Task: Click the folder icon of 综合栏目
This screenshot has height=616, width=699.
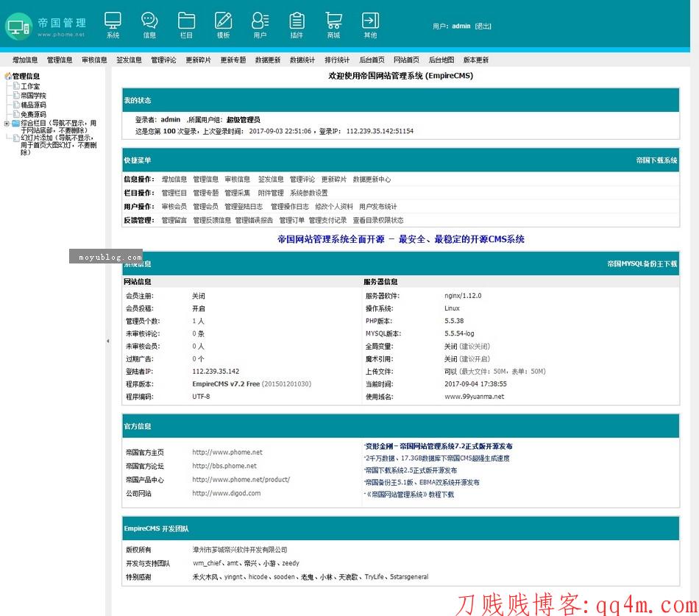Action: (x=16, y=123)
